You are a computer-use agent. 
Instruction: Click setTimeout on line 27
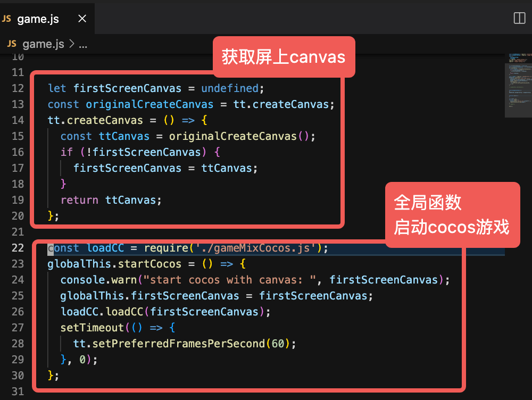pyautogui.click(x=92, y=328)
